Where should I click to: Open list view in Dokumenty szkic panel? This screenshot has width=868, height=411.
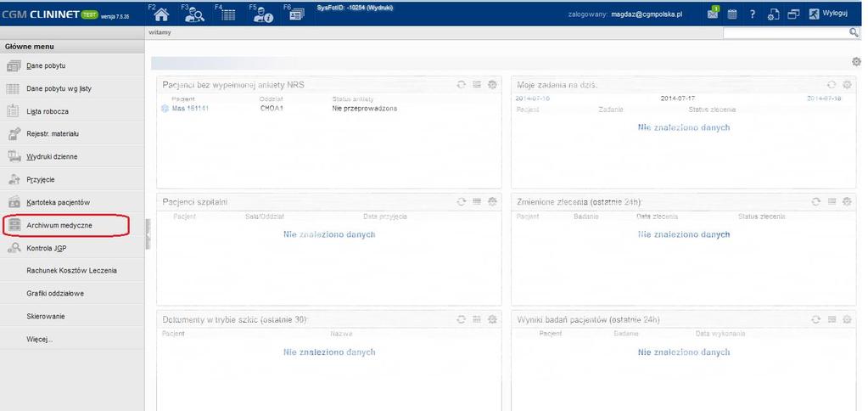[x=477, y=319]
